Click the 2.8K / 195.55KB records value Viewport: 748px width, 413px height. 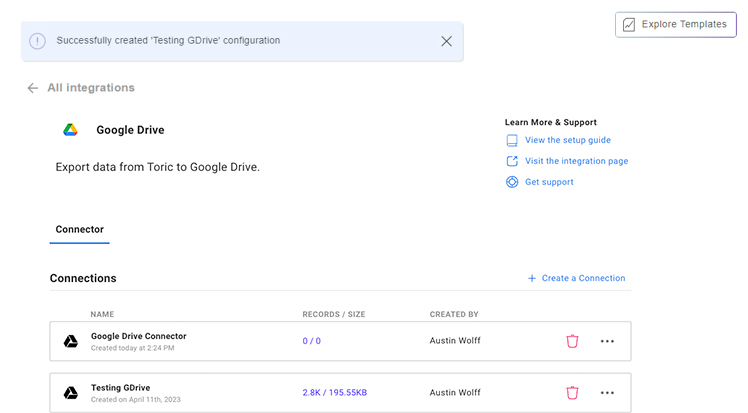tap(334, 392)
